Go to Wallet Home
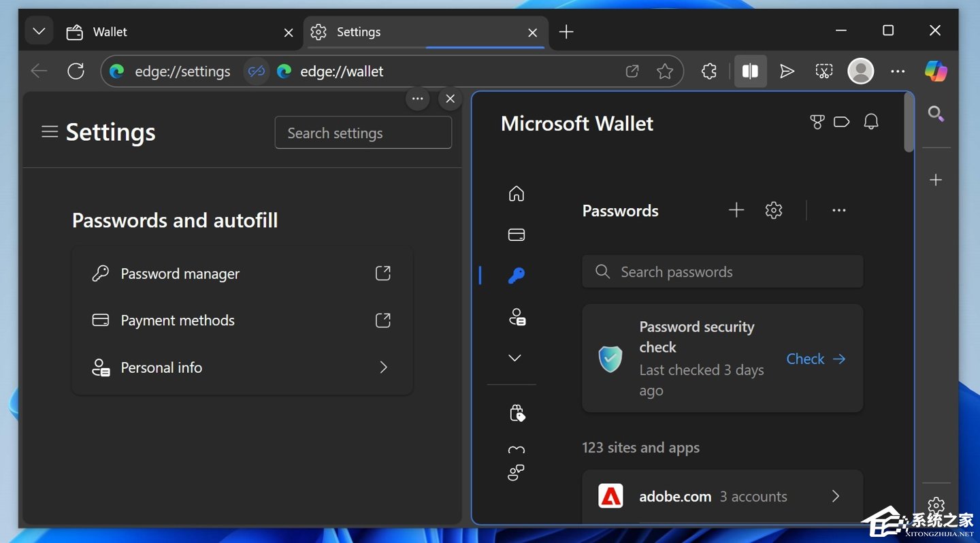Image resolution: width=980 pixels, height=543 pixels. click(517, 194)
